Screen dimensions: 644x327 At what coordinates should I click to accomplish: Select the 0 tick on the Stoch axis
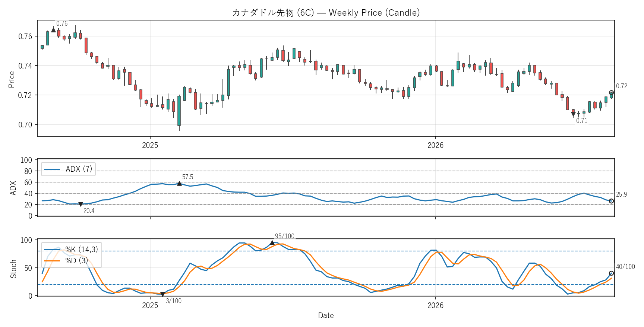pyautogui.click(x=30, y=296)
